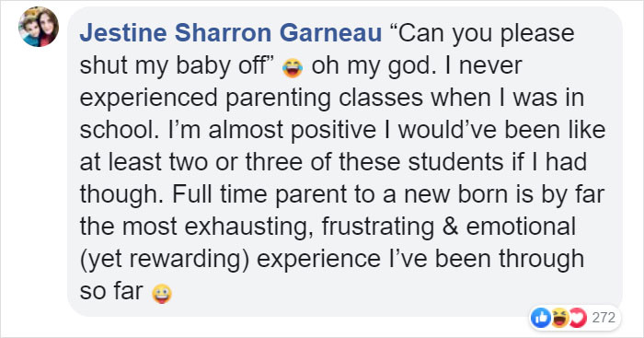Click the phrase 'Full time parent' text
Viewport: 644px width, 338px height.
pos(259,194)
